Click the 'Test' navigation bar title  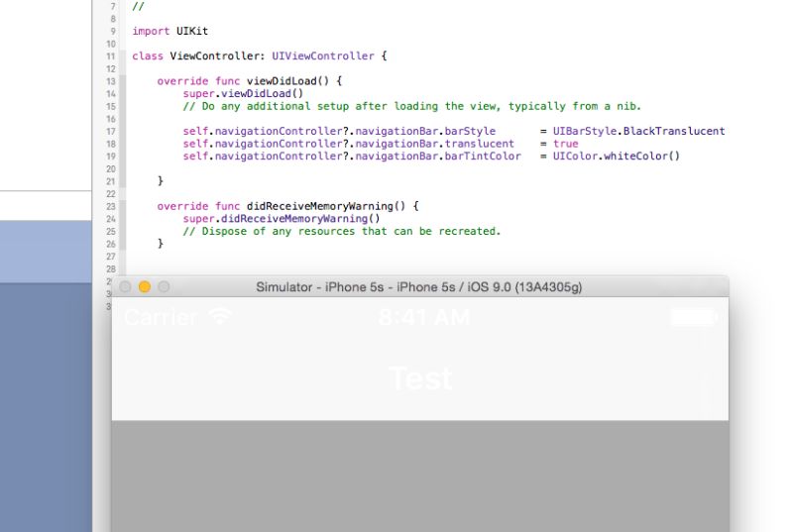click(420, 378)
